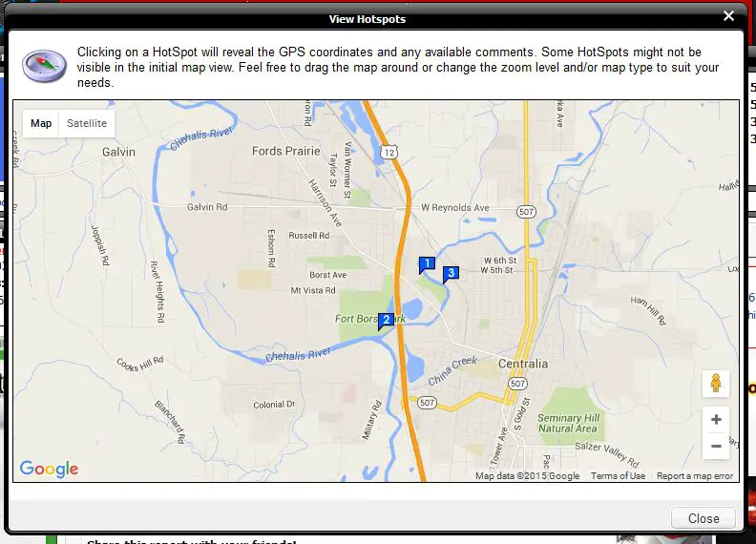
Task: Close the View Hotspots dialog with X
Action: 728,16
